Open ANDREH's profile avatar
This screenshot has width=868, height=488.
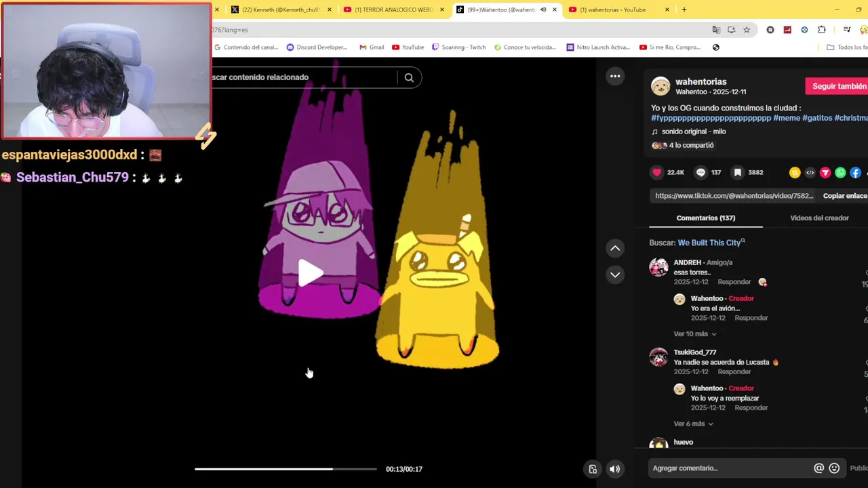coord(658,267)
